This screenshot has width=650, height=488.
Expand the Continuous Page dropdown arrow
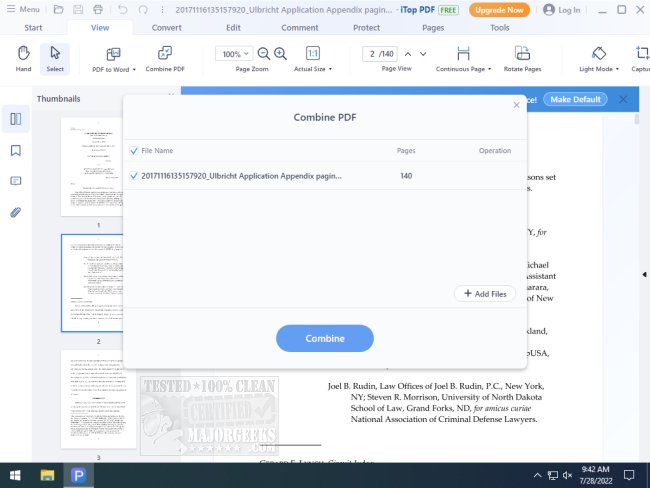[x=490, y=69]
